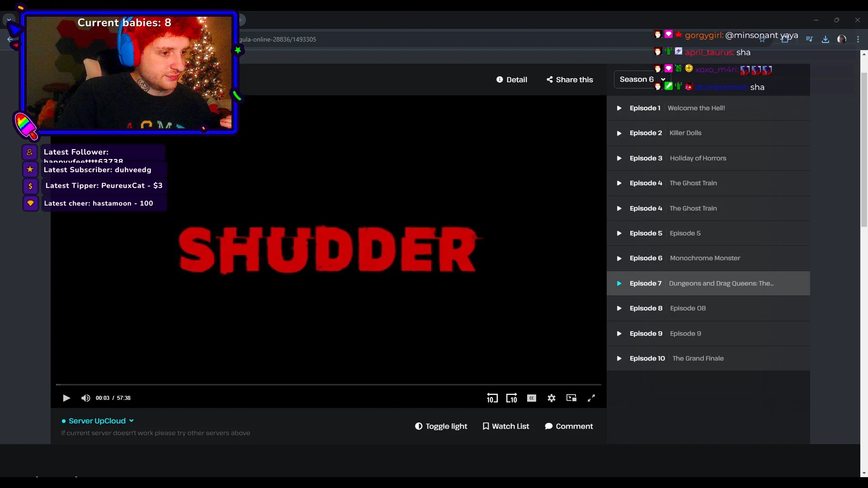Toggle light switch below the player
The image size is (868, 488).
click(x=441, y=426)
